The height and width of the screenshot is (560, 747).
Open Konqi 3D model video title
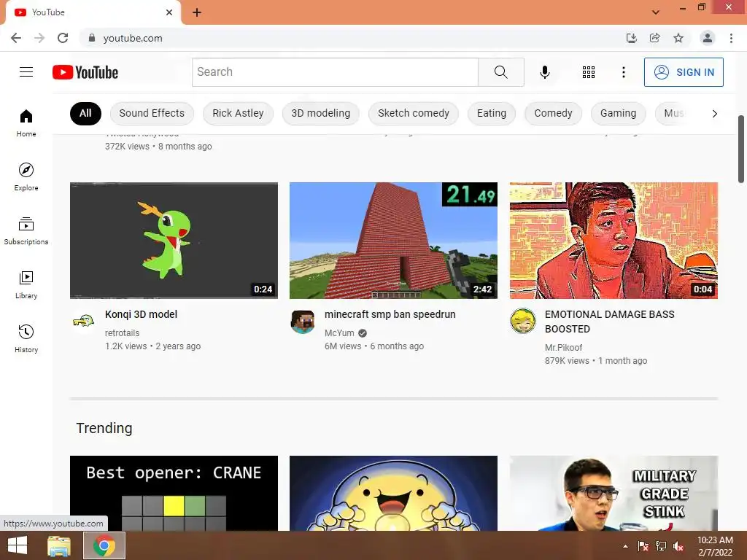click(x=141, y=314)
